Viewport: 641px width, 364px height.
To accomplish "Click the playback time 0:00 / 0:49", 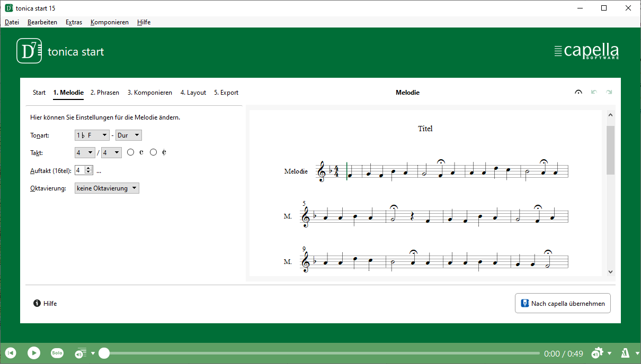I will click(564, 353).
